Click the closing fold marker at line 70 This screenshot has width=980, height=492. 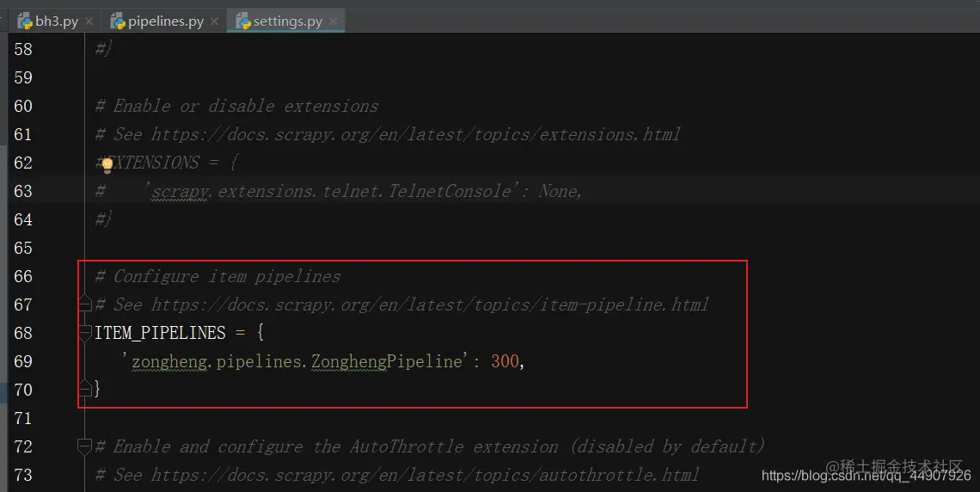pyautogui.click(x=85, y=389)
